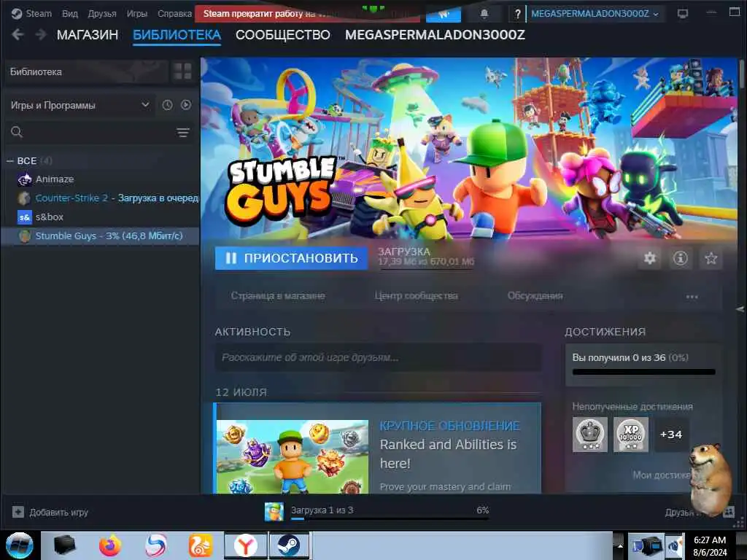Show Stumble Guys game info icon
The image size is (747, 560).
[681, 258]
